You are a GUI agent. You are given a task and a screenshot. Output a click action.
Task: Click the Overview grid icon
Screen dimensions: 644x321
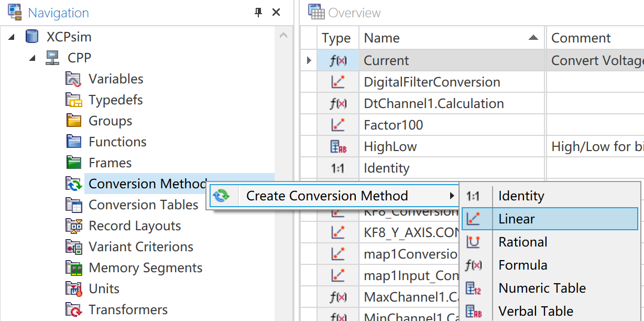[x=316, y=12]
